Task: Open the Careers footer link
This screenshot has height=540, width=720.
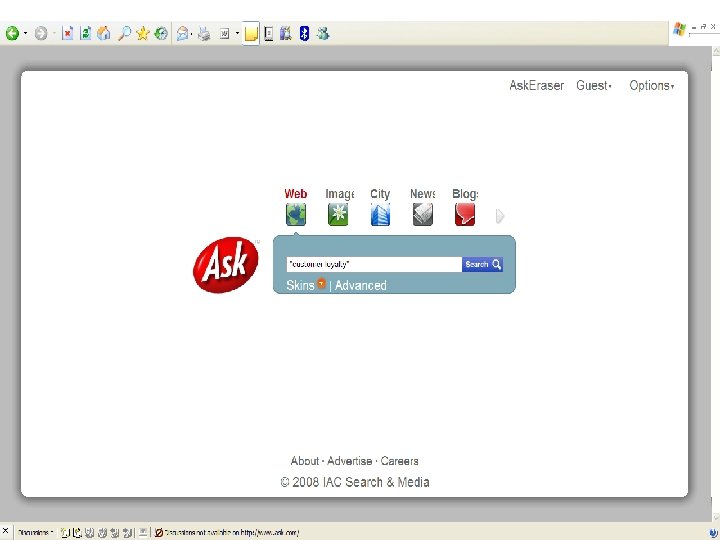Action: pyautogui.click(x=399, y=461)
